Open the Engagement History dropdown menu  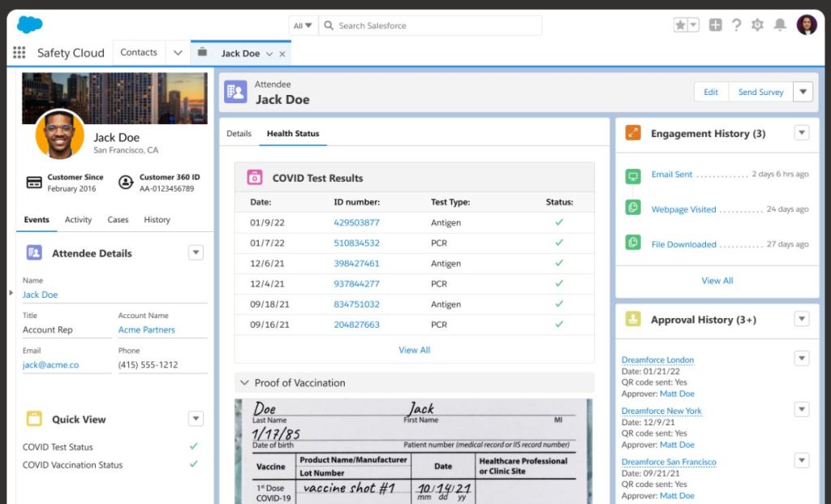click(x=801, y=133)
